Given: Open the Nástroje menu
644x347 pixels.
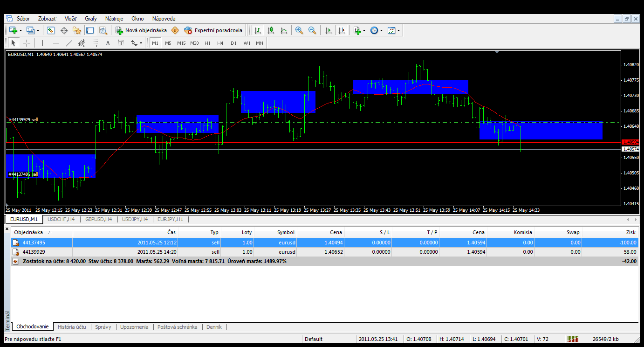Looking at the screenshot, I should (114, 19).
